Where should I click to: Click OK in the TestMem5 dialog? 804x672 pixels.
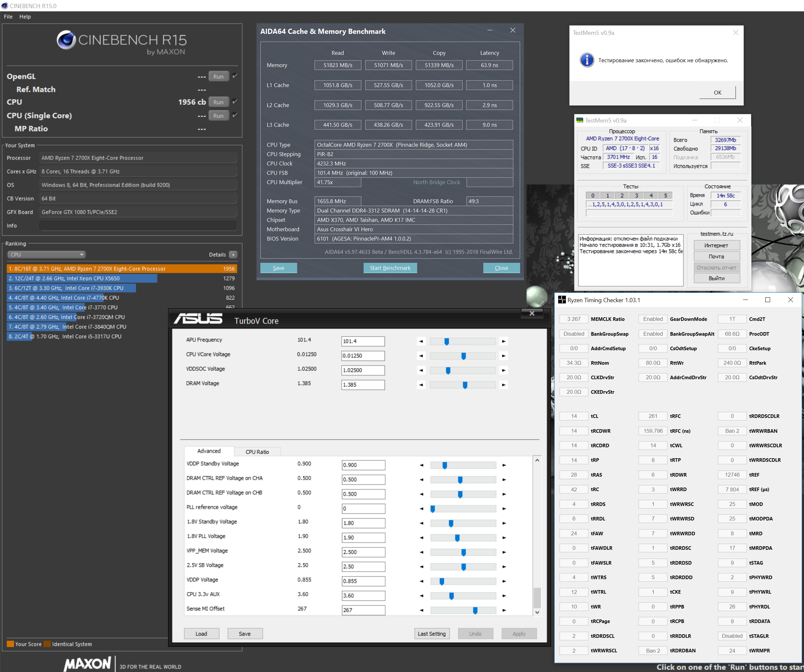(x=717, y=92)
